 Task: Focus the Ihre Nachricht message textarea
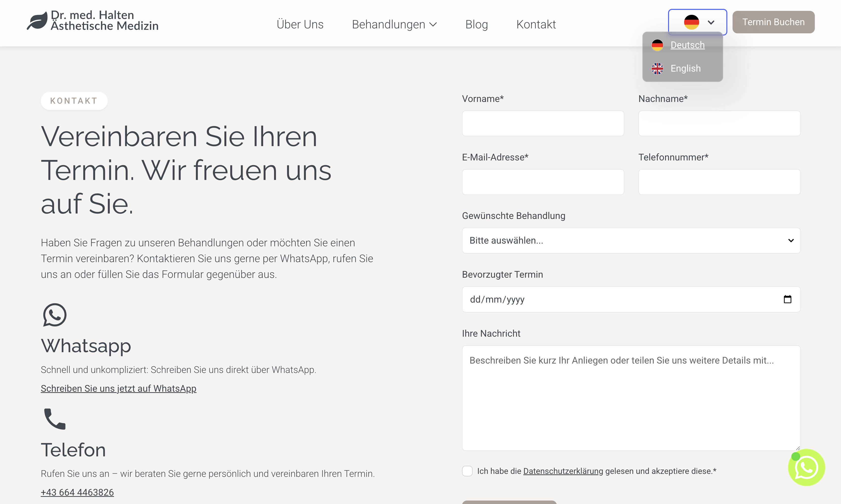631,398
